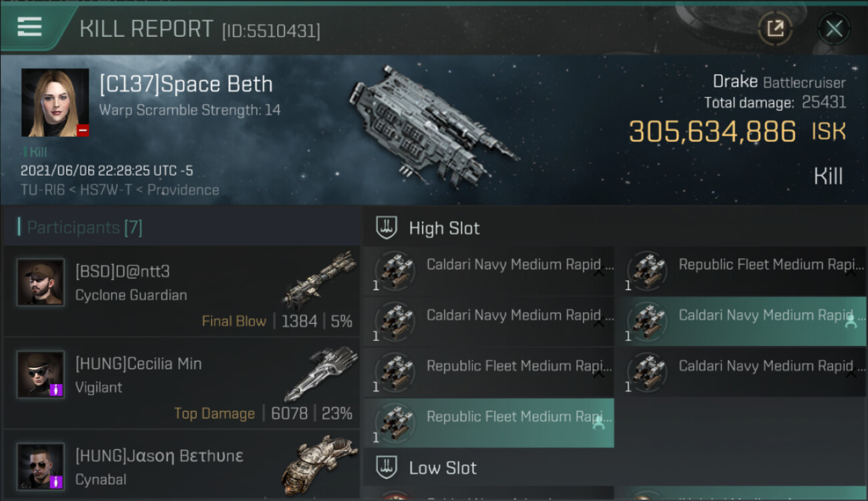Select the highlighted Caldari Navy launcher item

point(740,322)
